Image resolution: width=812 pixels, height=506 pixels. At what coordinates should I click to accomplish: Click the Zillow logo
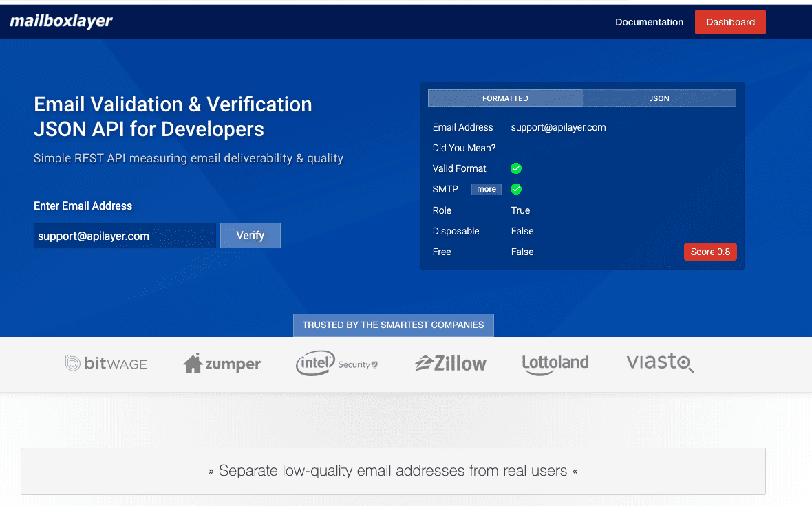[450, 363]
